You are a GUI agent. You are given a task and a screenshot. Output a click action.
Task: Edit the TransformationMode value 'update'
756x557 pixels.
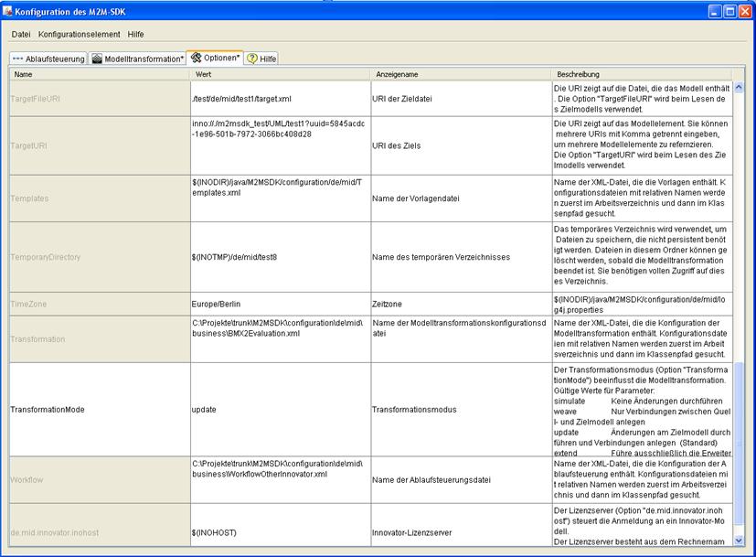(x=280, y=410)
